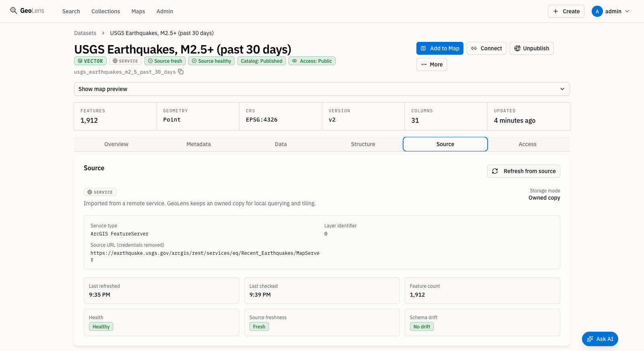
Task: Open Search in top navigation
Action: [71, 11]
